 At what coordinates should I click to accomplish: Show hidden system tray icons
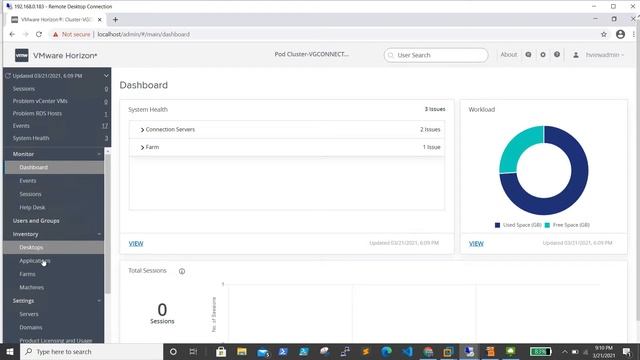point(564,351)
